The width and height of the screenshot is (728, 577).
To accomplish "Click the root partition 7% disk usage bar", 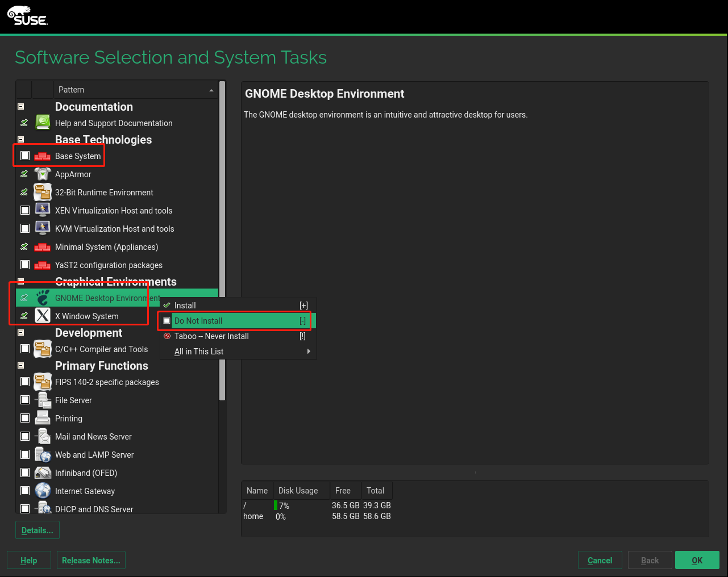I will pyautogui.click(x=275, y=505).
